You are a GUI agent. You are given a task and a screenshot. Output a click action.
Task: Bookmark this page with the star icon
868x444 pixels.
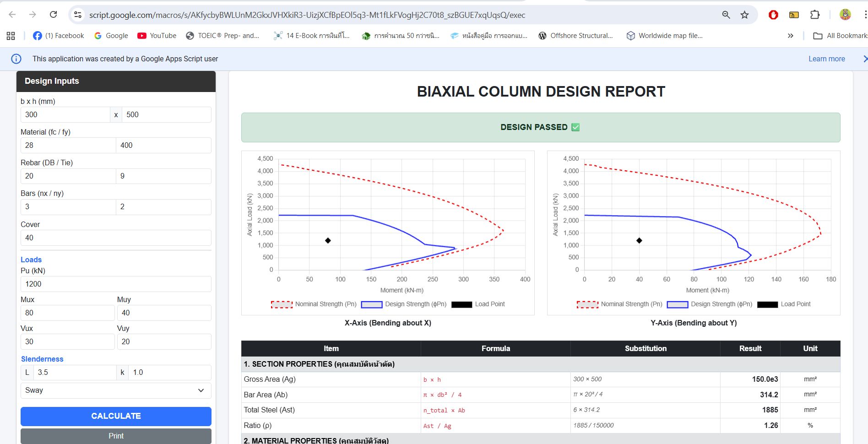click(745, 15)
